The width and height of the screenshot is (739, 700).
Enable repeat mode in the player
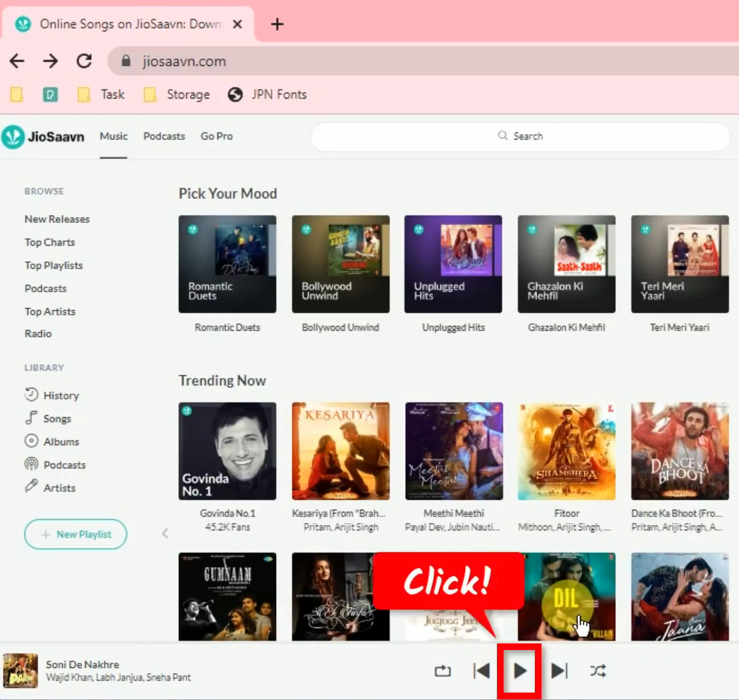pyautogui.click(x=442, y=671)
